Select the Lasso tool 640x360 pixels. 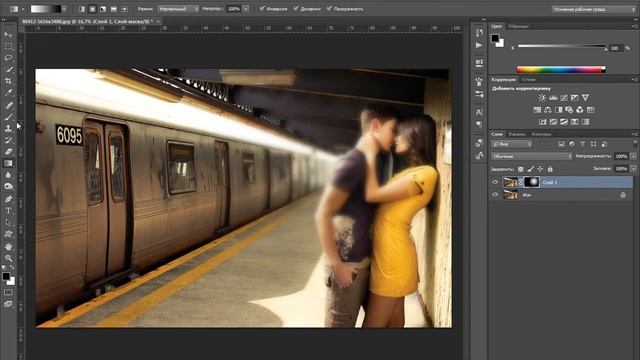point(8,58)
